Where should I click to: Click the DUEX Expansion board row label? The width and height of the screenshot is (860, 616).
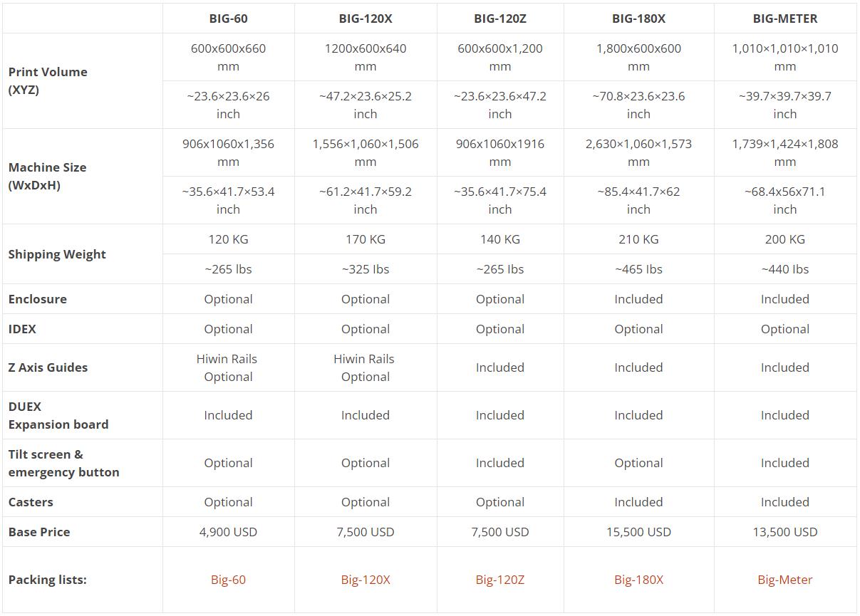[58, 415]
